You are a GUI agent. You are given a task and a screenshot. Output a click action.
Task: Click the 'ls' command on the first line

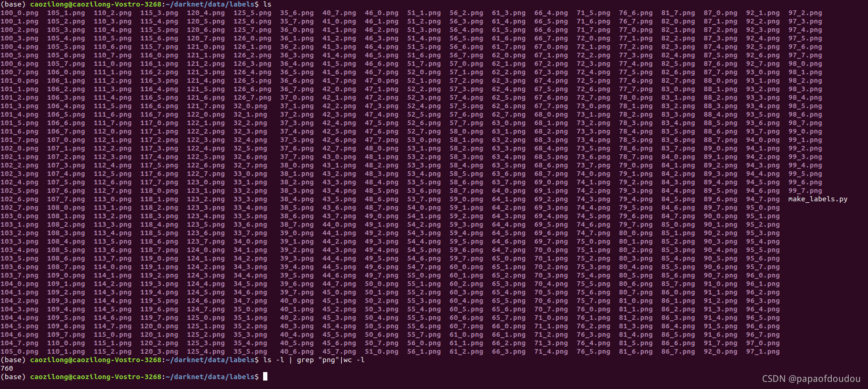click(267, 4)
